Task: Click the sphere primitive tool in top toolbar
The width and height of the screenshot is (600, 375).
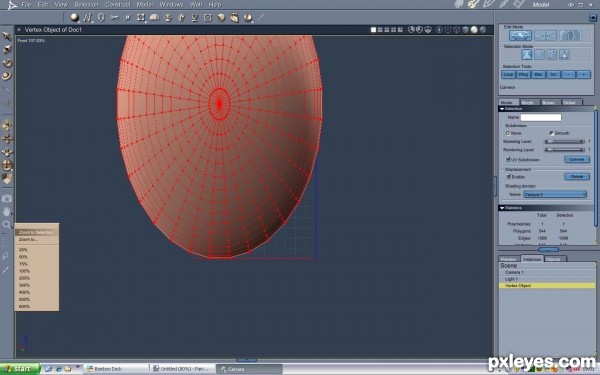Action: click(75, 17)
